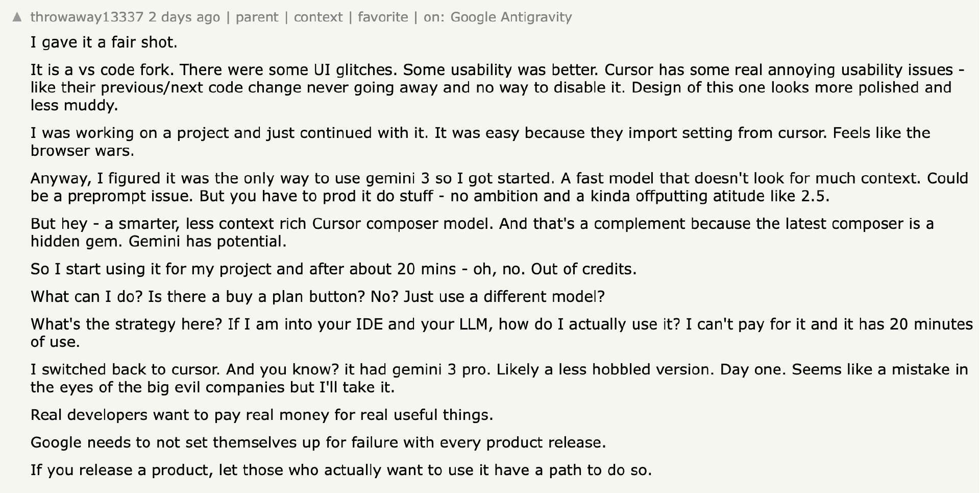
Task: Favorite this comment
Action: [x=383, y=17]
